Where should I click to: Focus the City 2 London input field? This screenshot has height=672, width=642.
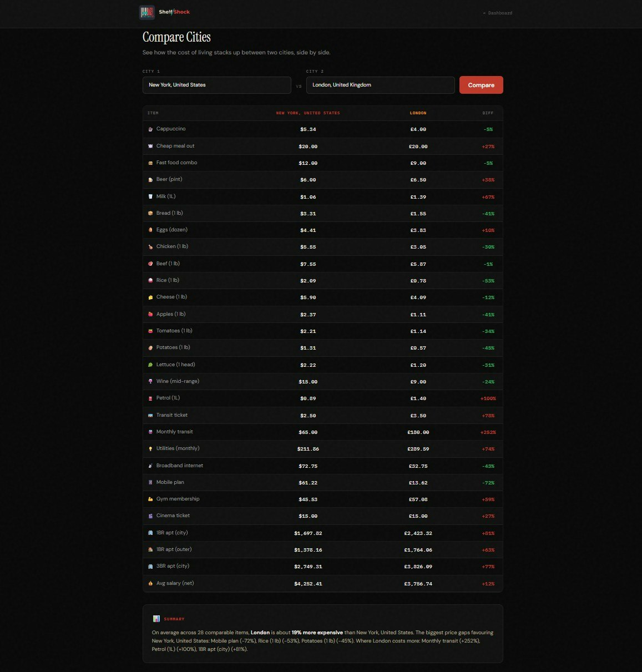tap(380, 85)
